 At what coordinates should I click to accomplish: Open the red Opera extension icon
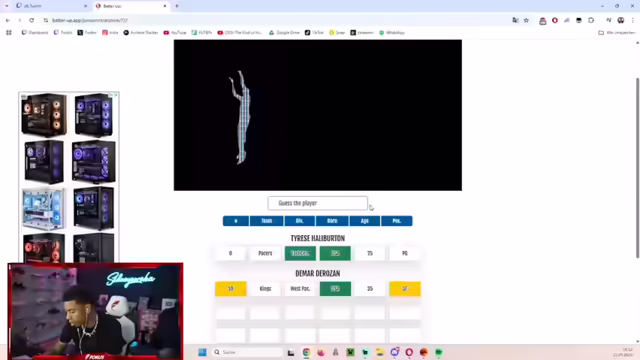click(555, 20)
